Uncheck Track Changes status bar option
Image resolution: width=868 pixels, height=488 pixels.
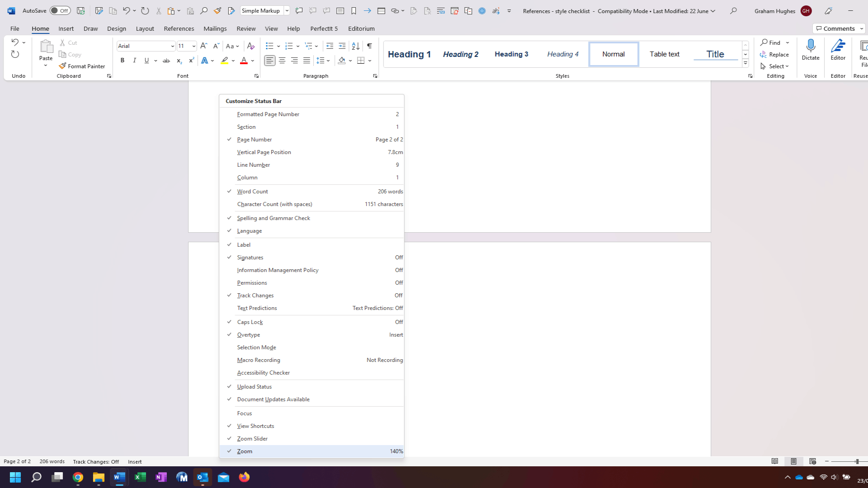(311, 296)
